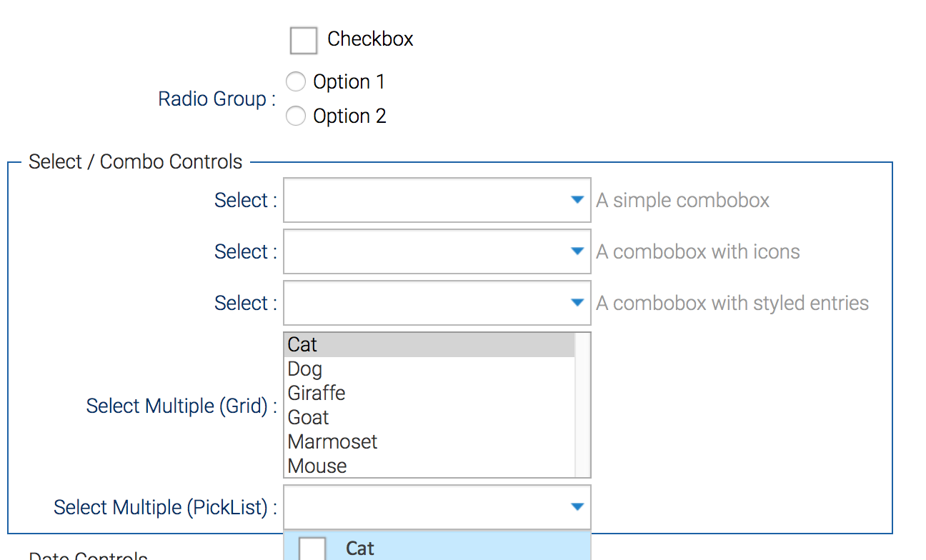Focus the styled entries combobox field
Screen dimensions: 926x560
(425, 304)
